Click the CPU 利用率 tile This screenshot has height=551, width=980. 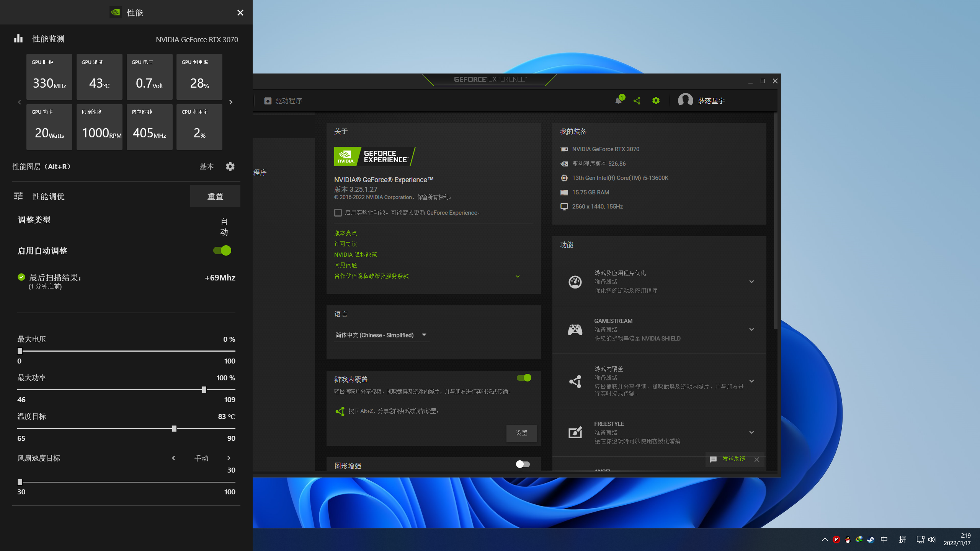coord(199,127)
